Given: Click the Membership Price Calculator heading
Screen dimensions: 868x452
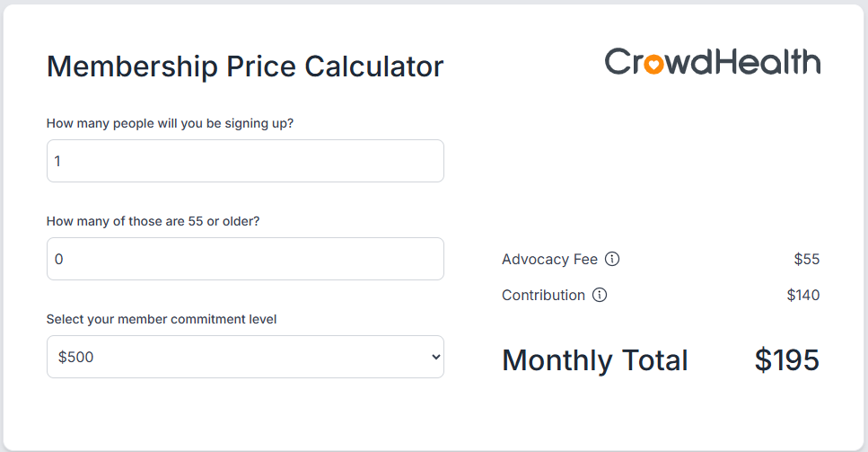Looking at the screenshot, I should point(245,66).
